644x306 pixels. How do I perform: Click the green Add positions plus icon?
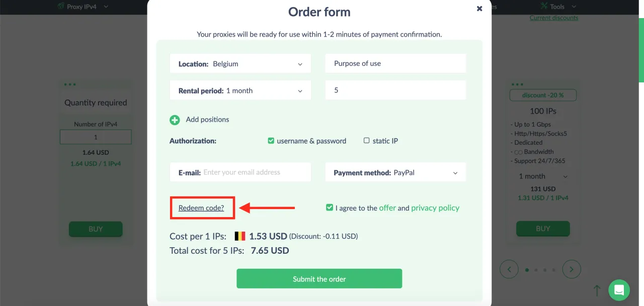click(x=175, y=120)
